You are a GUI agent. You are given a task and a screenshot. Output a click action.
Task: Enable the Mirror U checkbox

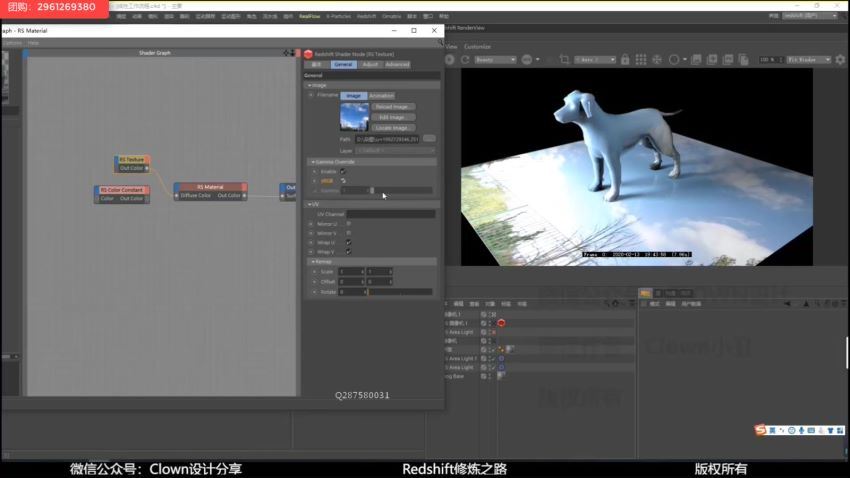click(x=348, y=223)
